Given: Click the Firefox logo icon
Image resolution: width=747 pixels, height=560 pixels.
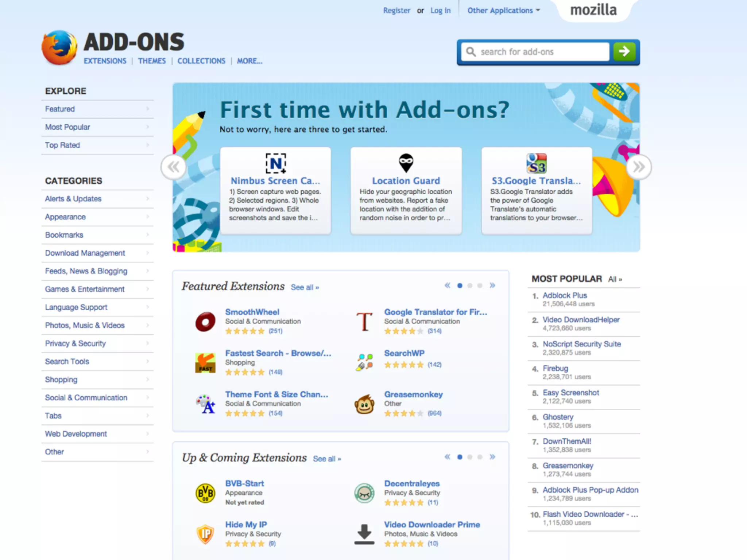Looking at the screenshot, I should click(59, 48).
